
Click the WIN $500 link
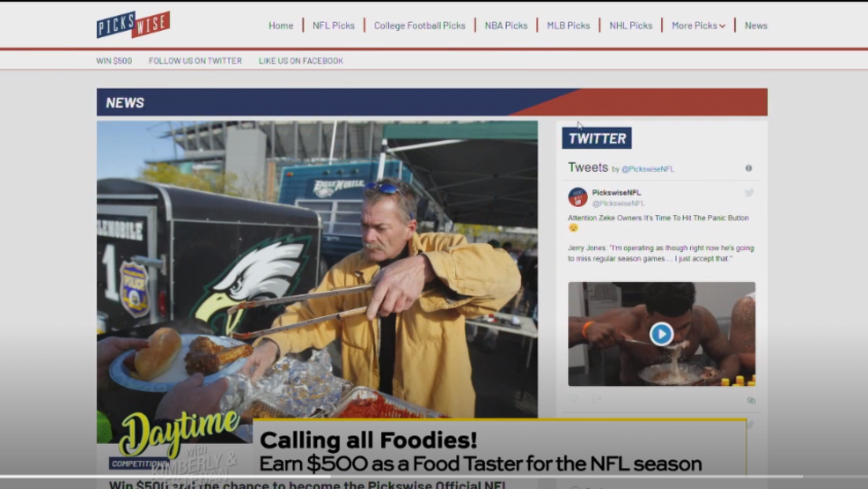[x=114, y=61]
